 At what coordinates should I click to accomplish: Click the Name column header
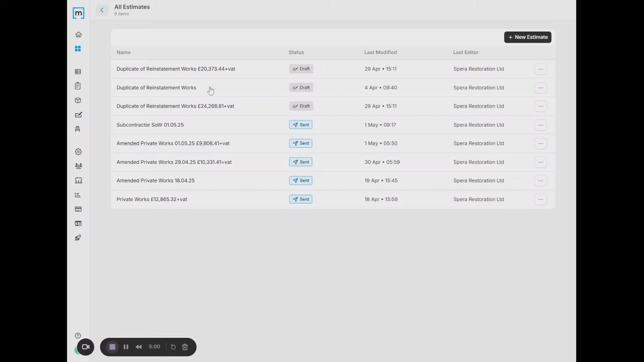tap(123, 52)
